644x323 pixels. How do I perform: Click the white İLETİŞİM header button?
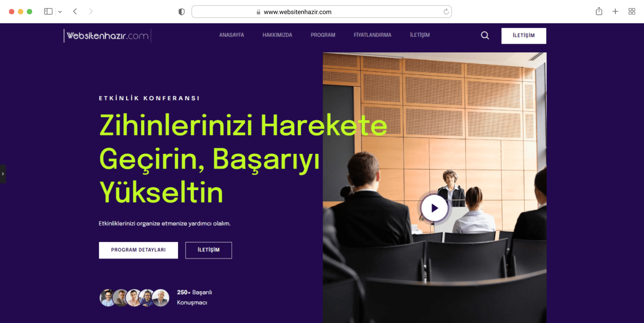point(524,36)
